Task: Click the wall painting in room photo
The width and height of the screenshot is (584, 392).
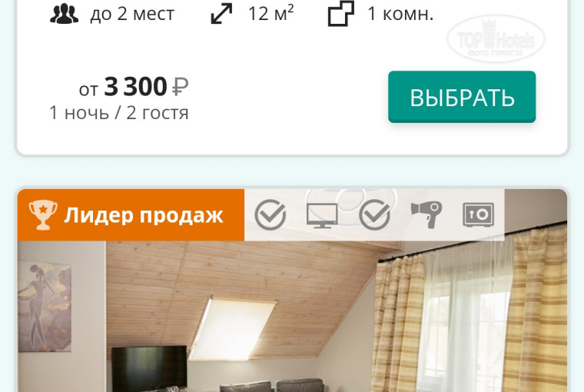Action: [x=45, y=306]
